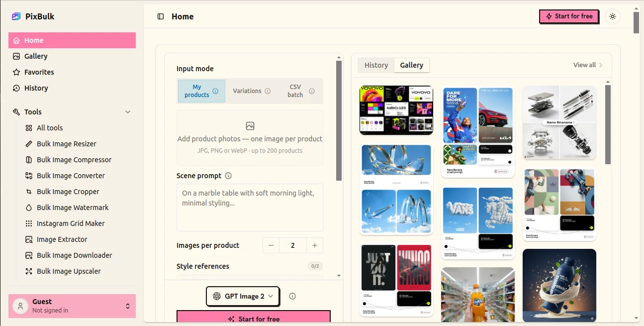Click the gallery panel vertical scrollbar

608,124
